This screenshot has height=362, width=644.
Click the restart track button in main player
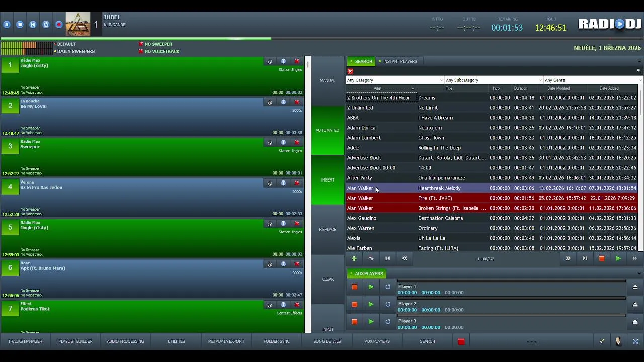coord(33,24)
